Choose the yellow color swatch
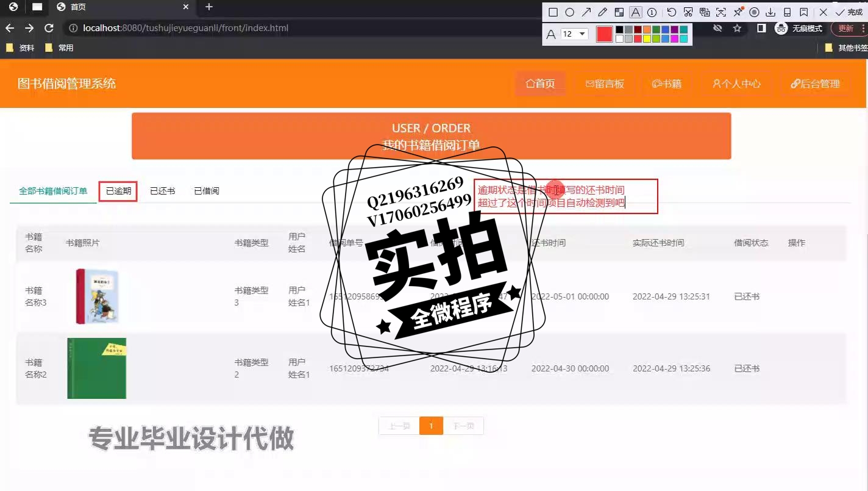The height and width of the screenshot is (491, 868). pos(647,38)
